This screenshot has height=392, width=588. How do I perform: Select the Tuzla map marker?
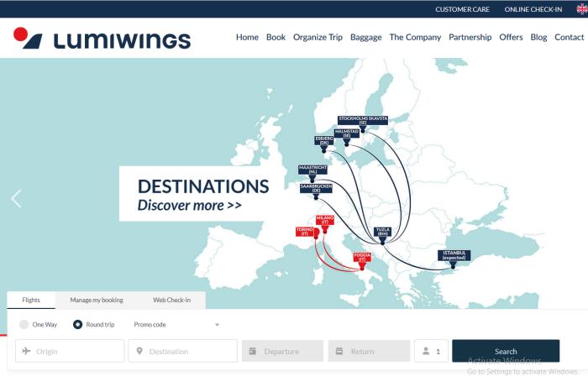pos(382,235)
